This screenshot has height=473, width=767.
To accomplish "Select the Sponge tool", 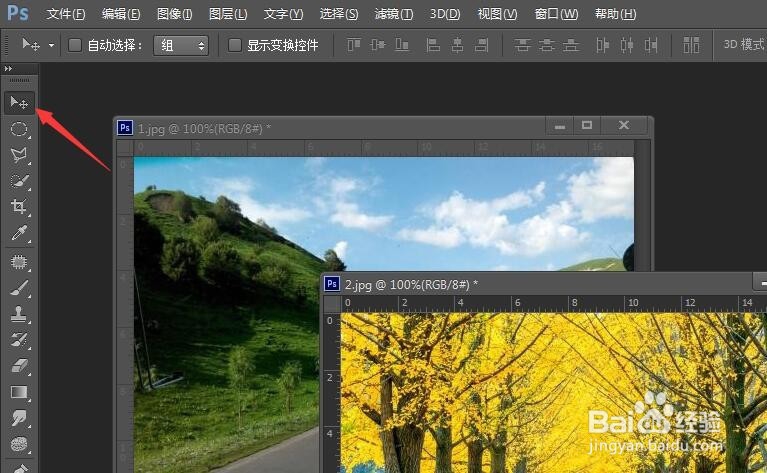I will 19,444.
